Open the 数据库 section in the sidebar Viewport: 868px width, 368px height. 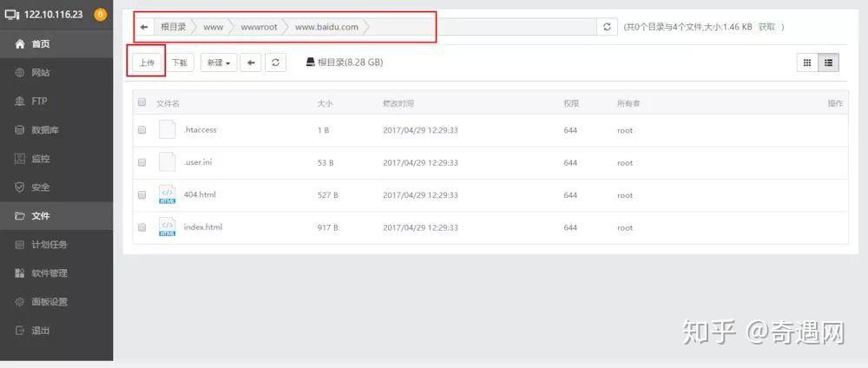(56, 130)
